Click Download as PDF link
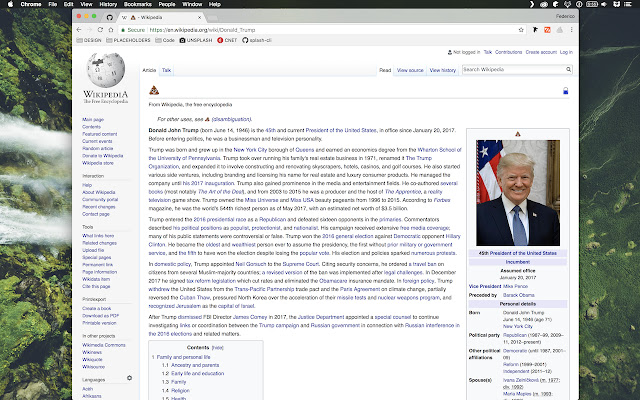This screenshot has height=400, width=640. pyautogui.click(x=100, y=316)
